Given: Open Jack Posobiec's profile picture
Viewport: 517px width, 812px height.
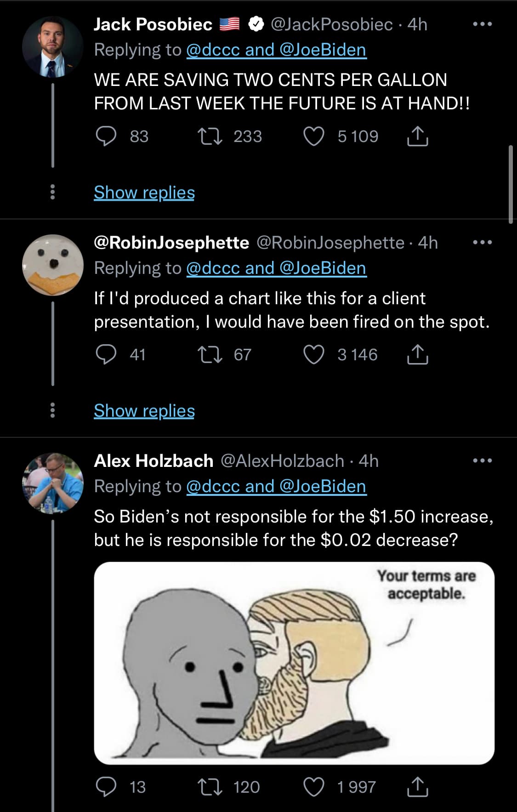Looking at the screenshot, I should coord(52,47).
